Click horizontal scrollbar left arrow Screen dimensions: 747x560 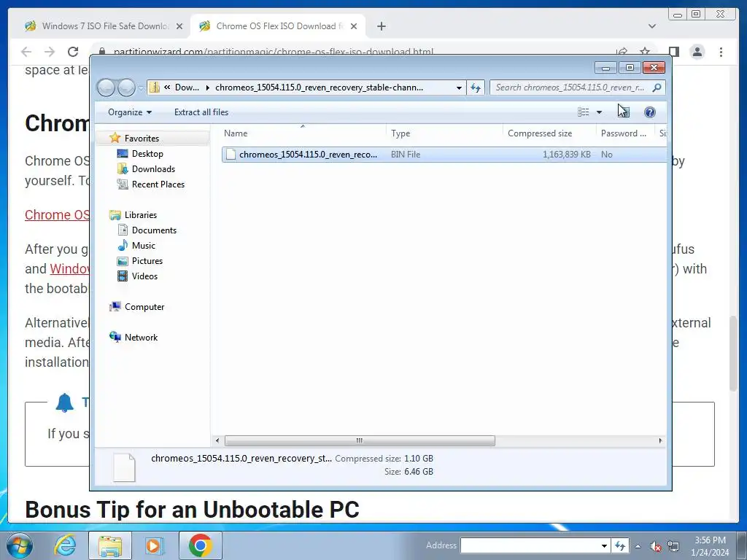(217, 440)
